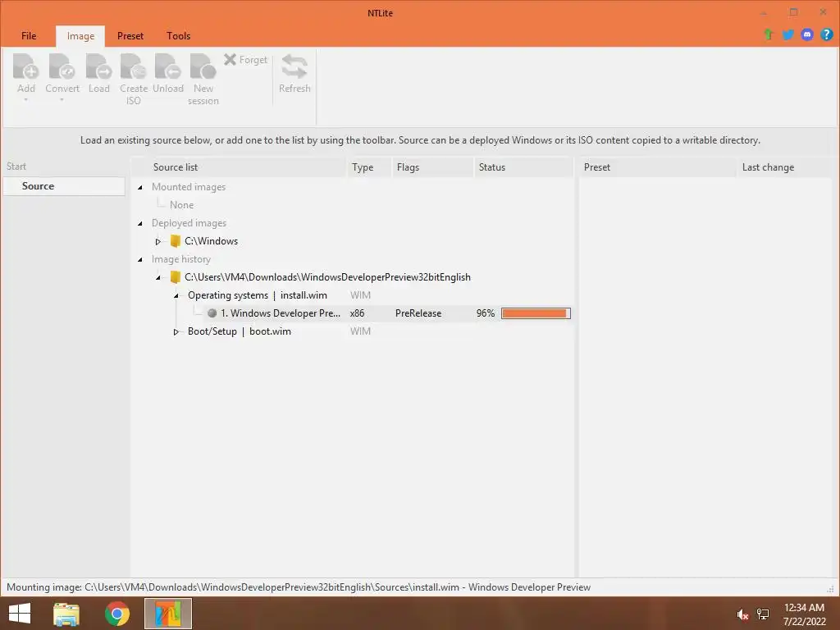Click the 'Start' sidebar heading
Image resolution: width=840 pixels, height=630 pixels.
[x=16, y=167]
